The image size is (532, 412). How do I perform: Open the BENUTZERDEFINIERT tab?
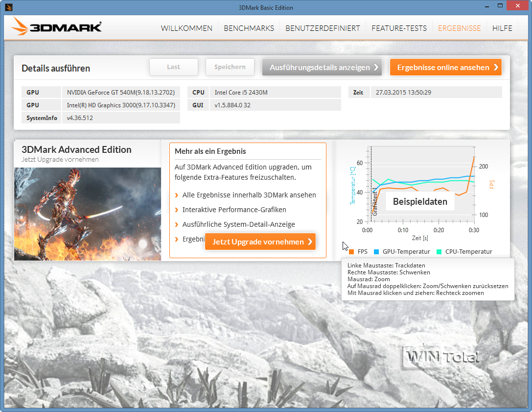pyautogui.click(x=323, y=28)
